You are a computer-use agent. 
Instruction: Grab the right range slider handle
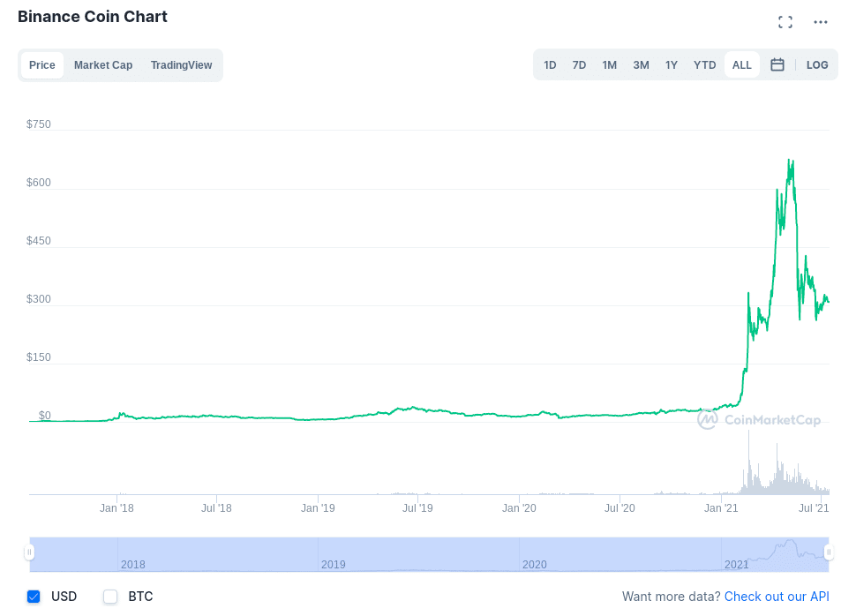(828, 552)
